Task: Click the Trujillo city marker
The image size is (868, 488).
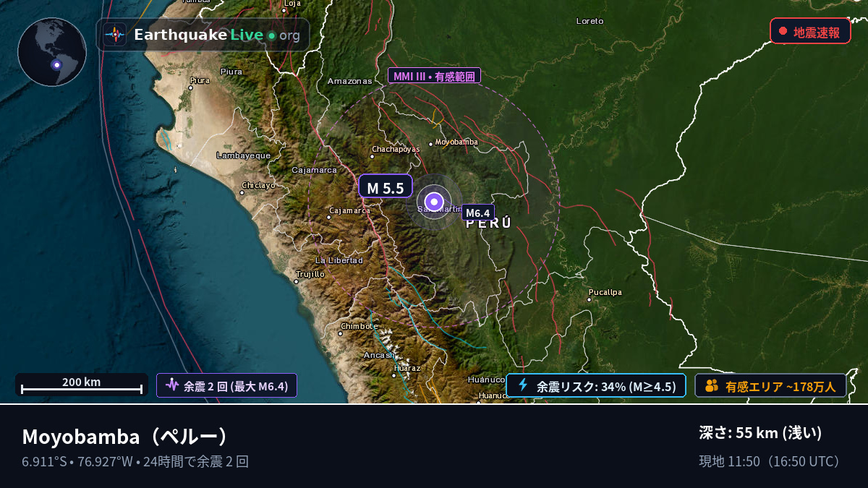Action: [x=298, y=281]
